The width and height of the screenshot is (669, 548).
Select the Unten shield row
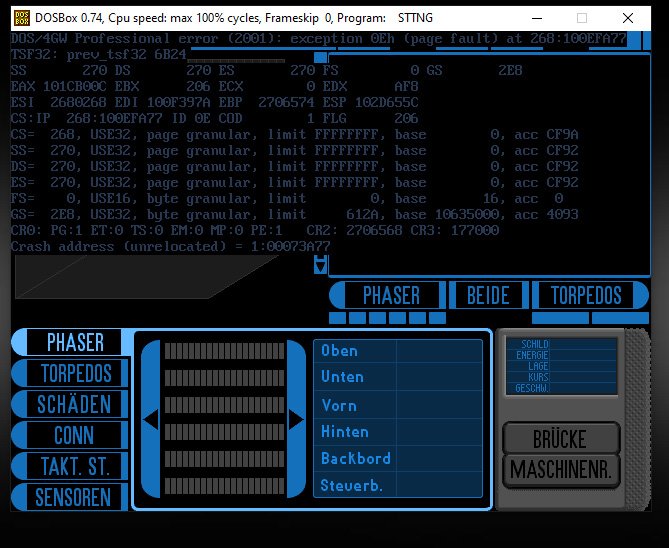tap(398, 376)
